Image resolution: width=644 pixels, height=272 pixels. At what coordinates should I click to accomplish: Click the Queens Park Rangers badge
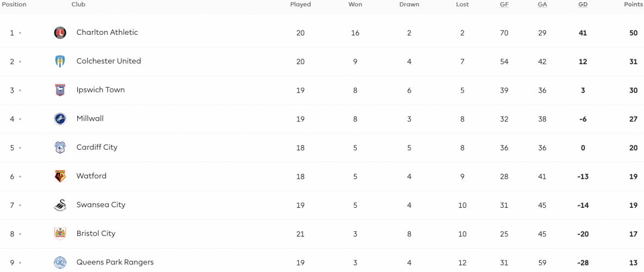(x=60, y=263)
